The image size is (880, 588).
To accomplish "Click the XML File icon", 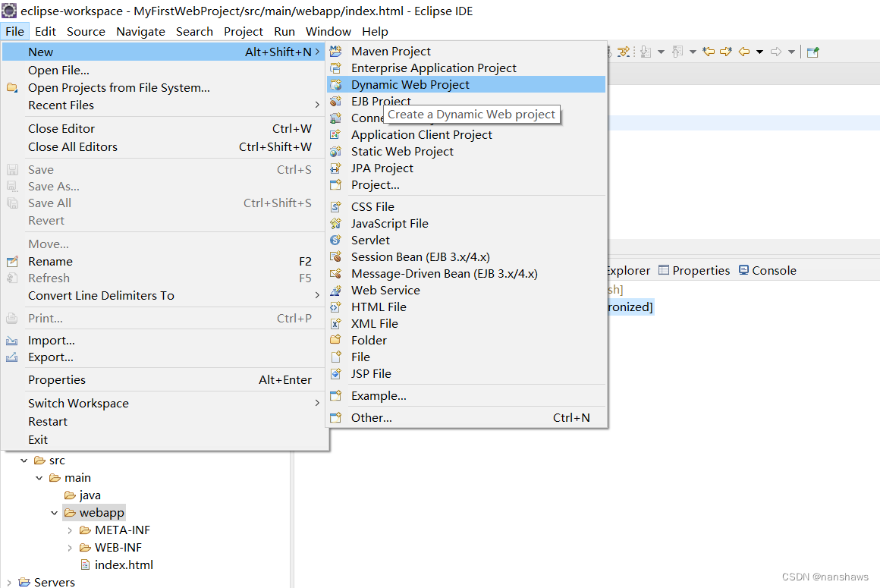I will 335,324.
